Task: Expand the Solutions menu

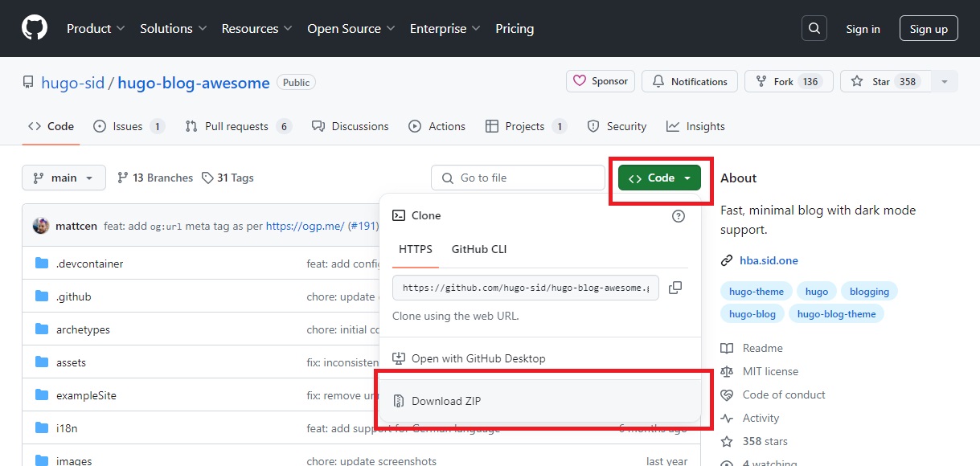Action: click(173, 28)
